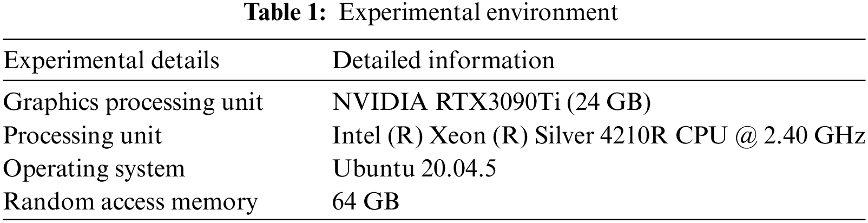Select the 'Processing unit' row label
Image resolution: width=868 pixels, height=223 pixels.
[83, 135]
